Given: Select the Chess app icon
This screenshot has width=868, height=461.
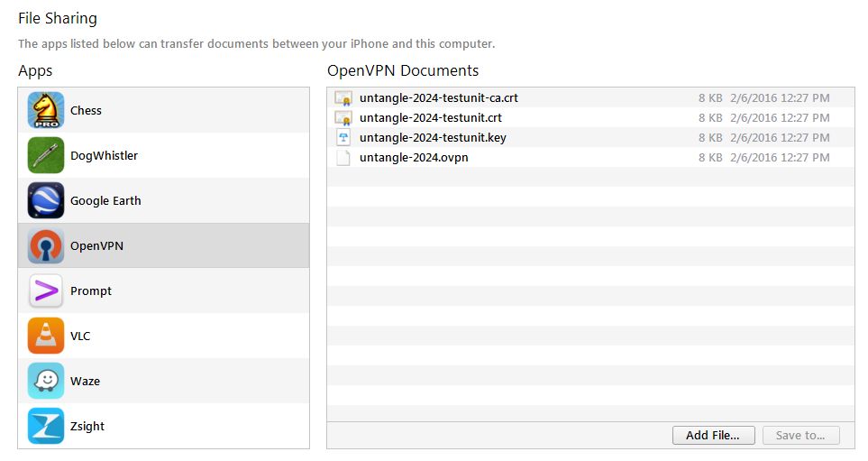Looking at the screenshot, I should tap(46, 110).
